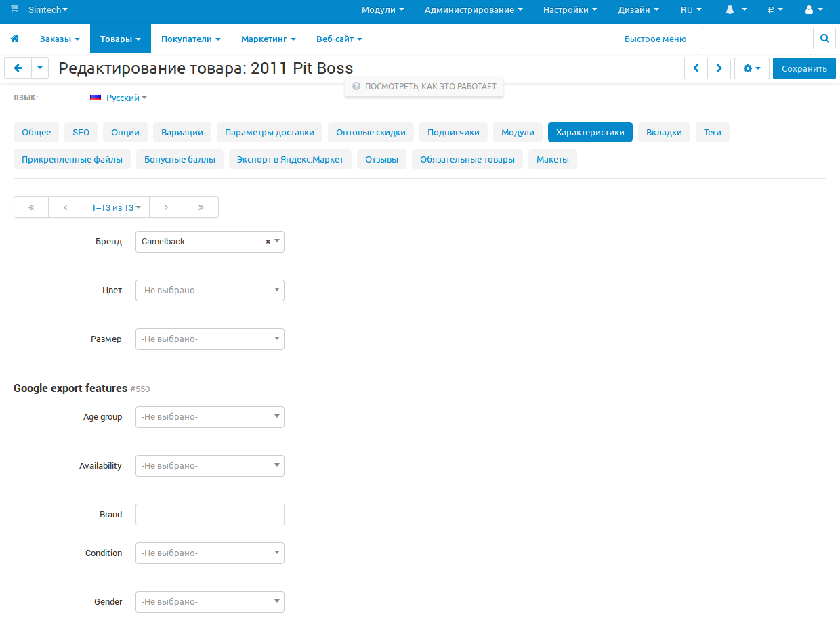
Task: Jump to last page of pagination
Action: click(x=201, y=207)
